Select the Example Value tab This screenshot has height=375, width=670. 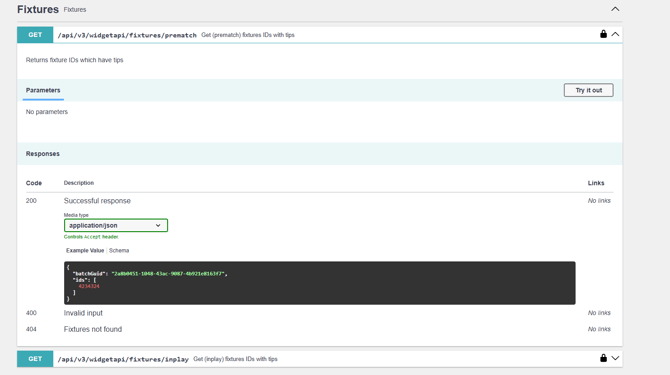[x=85, y=251]
